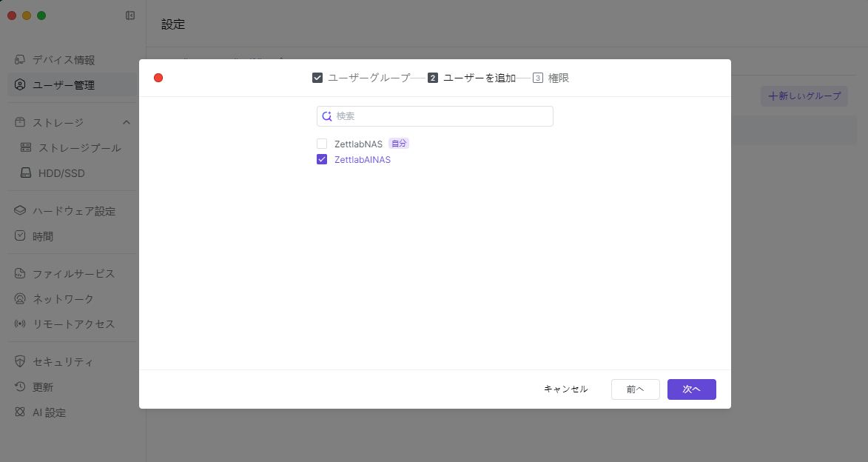Go to the 権限 step 3

coord(551,78)
